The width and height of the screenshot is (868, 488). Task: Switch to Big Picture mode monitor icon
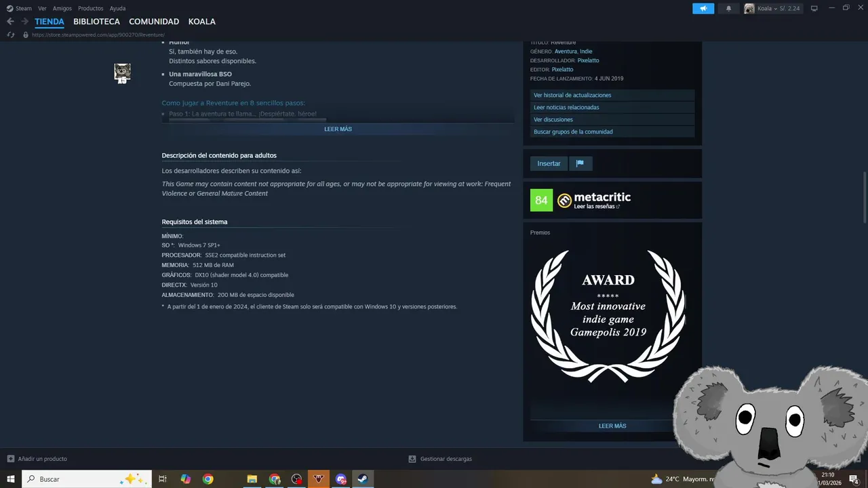click(814, 8)
